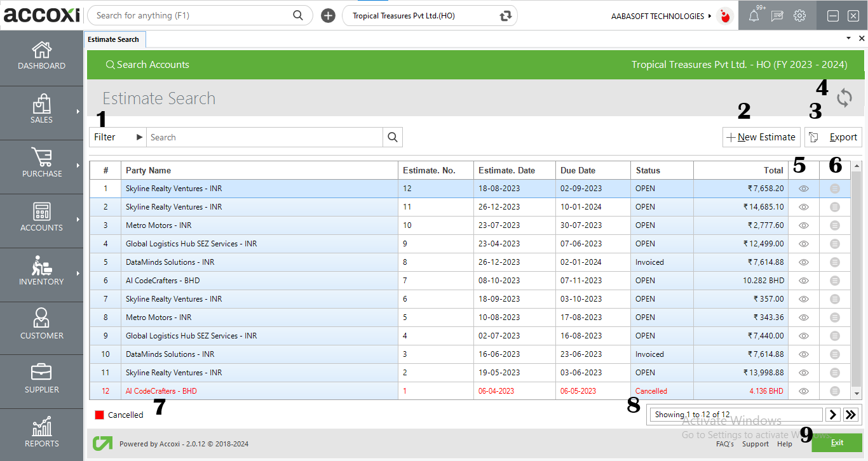Open notifications bell
The width and height of the screenshot is (868, 461).
click(754, 15)
